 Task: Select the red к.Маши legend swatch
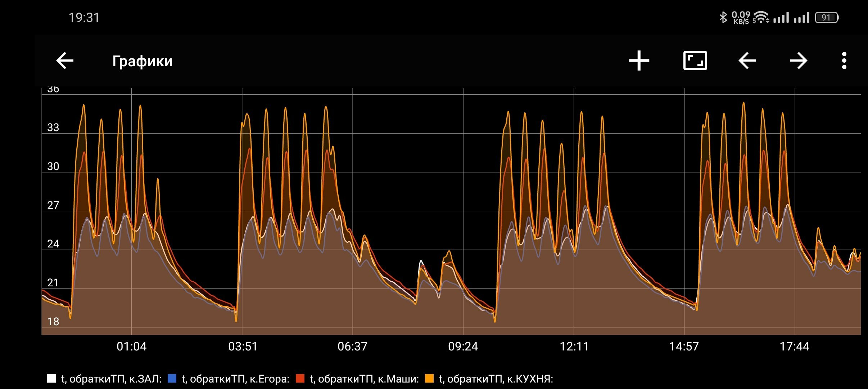coord(300,379)
